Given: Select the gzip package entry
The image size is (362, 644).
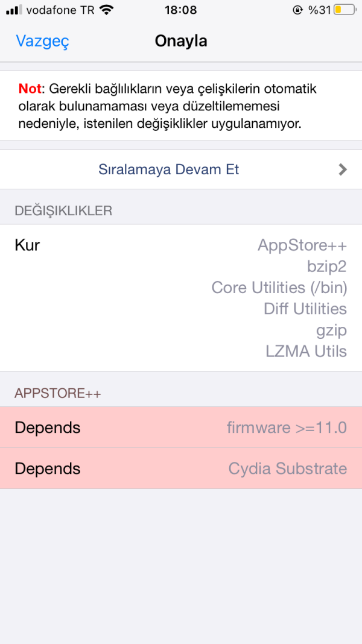Looking at the screenshot, I should click(x=331, y=330).
